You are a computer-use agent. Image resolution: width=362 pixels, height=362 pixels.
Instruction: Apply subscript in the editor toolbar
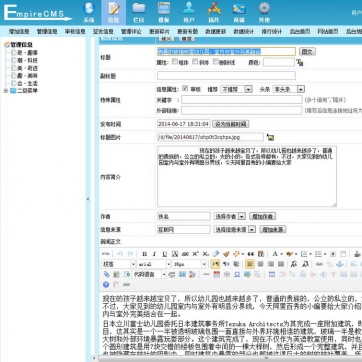[206, 254]
